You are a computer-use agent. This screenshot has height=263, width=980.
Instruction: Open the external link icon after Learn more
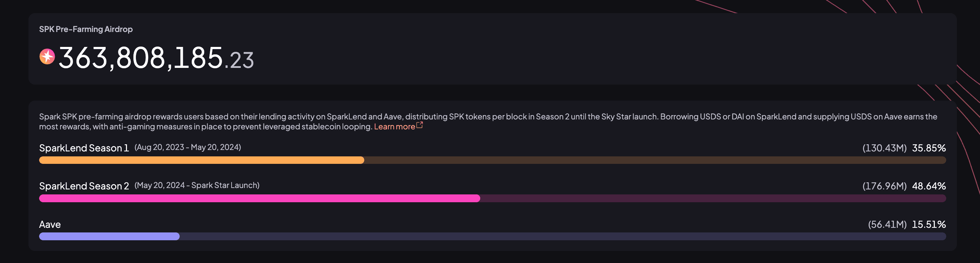(x=420, y=125)
